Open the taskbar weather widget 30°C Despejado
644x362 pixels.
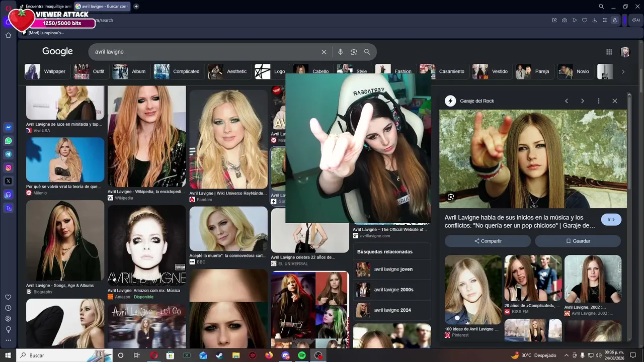533,355
